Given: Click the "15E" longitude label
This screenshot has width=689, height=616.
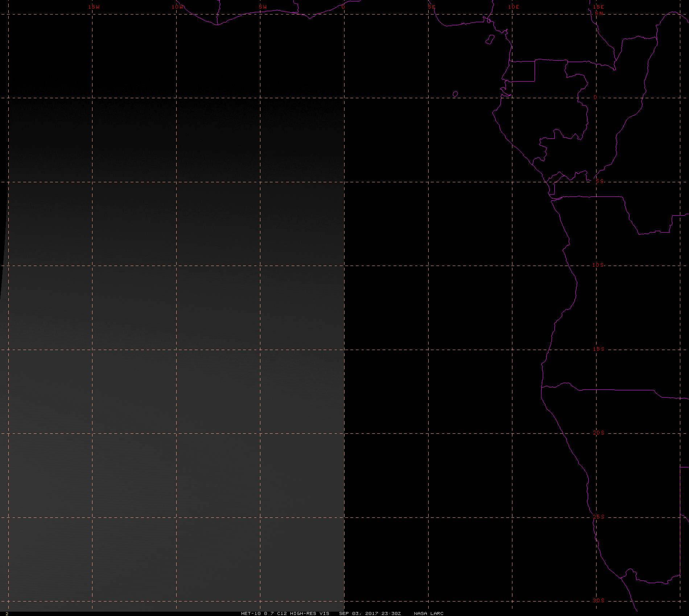Looking at the screenshot, I should coord(598,7).
